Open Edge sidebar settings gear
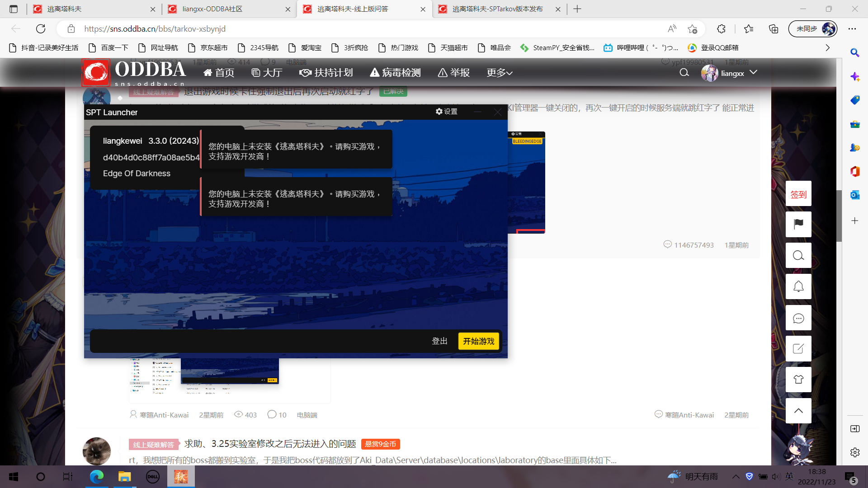 (x=854, y=452)
